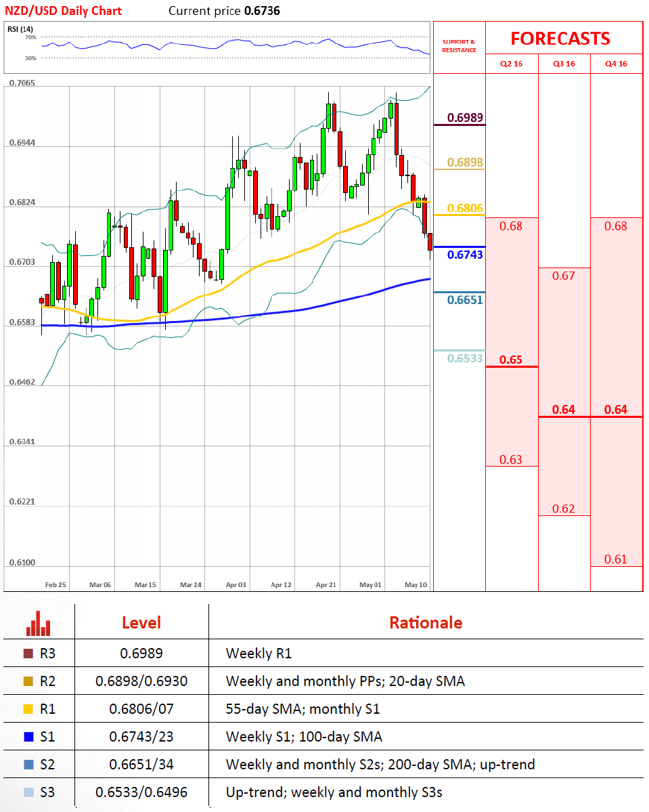The image size is (649, 812).
Task: Click the Support & Resistance column header
Action: 459,46
